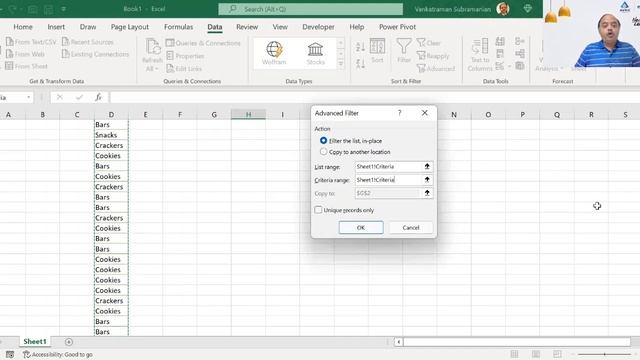Switch to the Page Layout tab

click(x=130, y=27)
